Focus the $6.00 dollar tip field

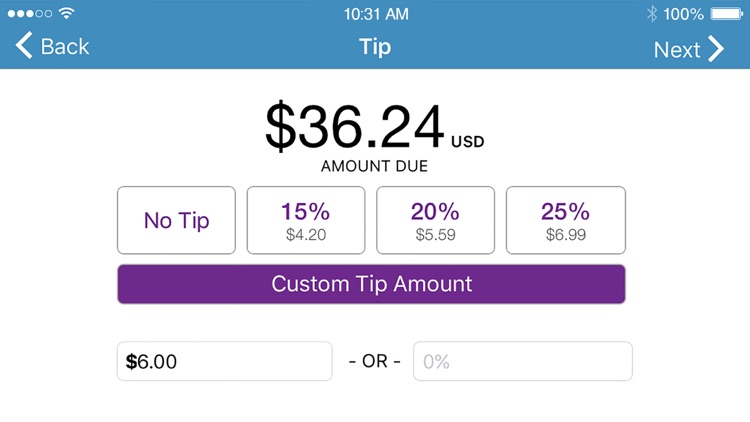224,361
